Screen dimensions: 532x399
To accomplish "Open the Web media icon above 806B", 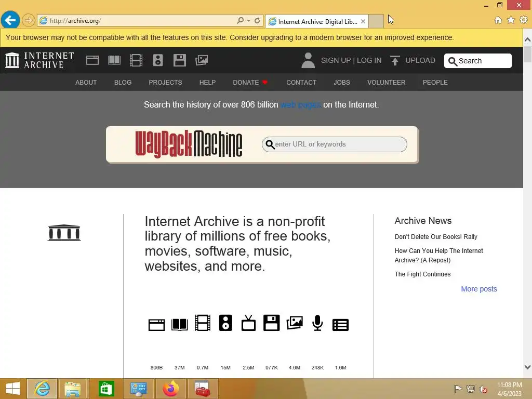I will click(x=156, y=325).
